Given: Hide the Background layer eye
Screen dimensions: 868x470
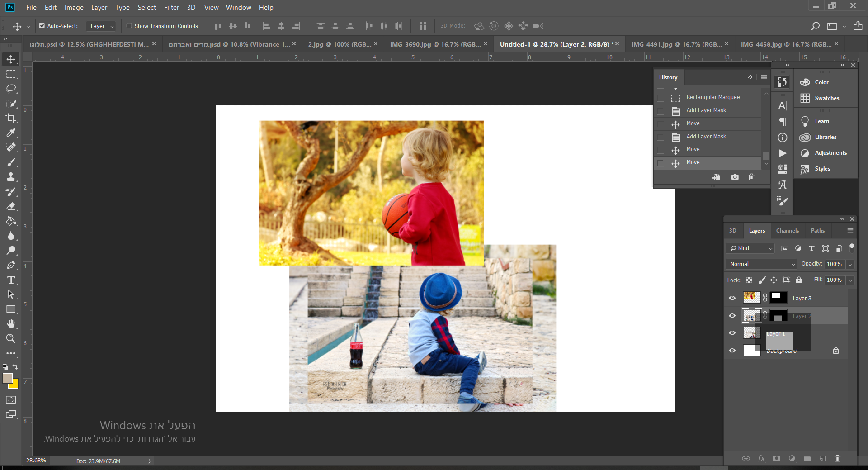Looking at the screenshot, I should pos(732,351).
